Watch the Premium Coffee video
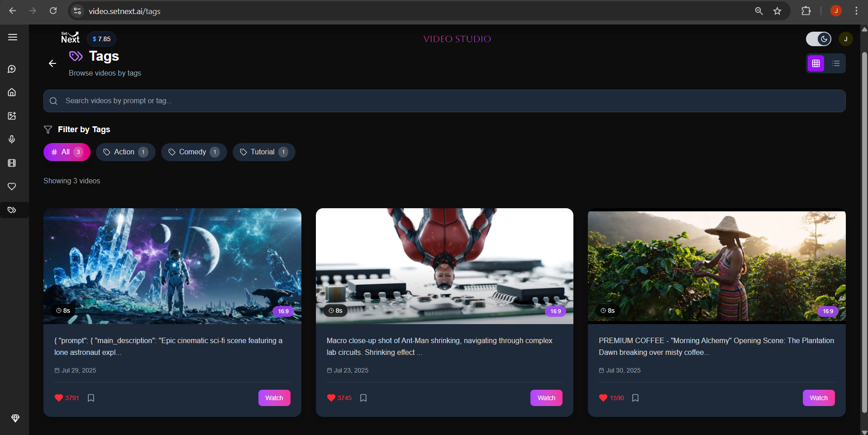868x435 pixels. 818,398
